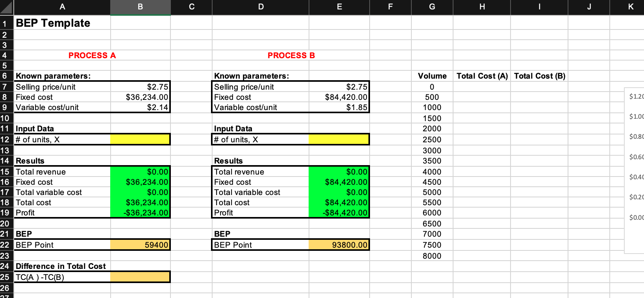Select Process A total revenue $0.00
This screenshot has width=644, height=298.
point(141,172)
